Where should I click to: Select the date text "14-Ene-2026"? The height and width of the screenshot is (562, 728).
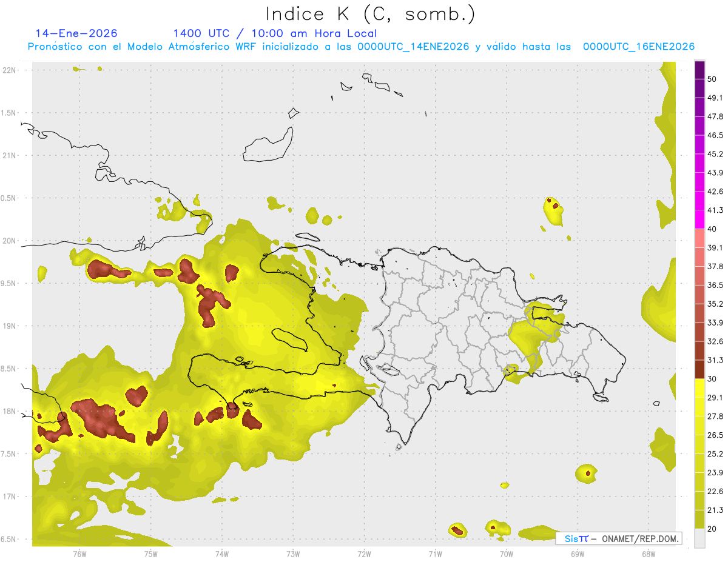(76, 33)
